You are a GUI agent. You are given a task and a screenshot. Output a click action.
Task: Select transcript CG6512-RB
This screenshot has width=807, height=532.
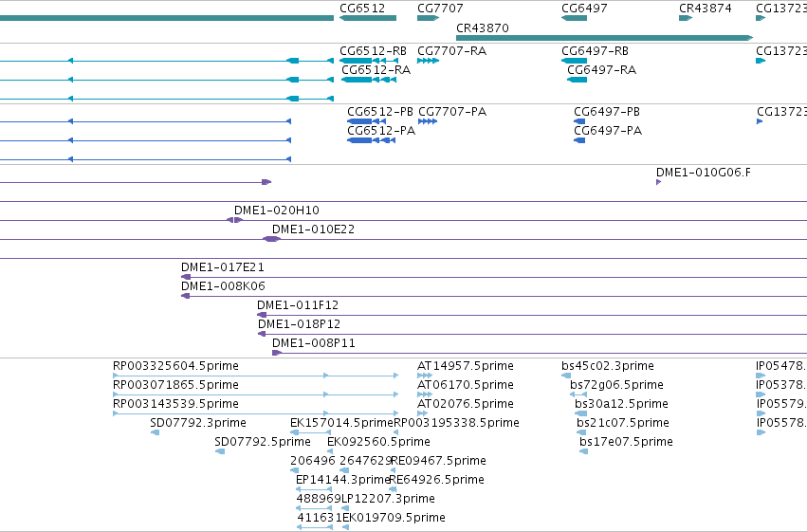pos(369,61)
